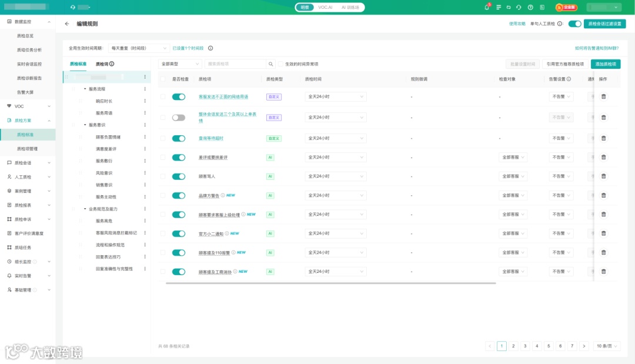
Task: Click the 企业版 badge in top bar
Action: pyautogui.click(x=566, y=7)
